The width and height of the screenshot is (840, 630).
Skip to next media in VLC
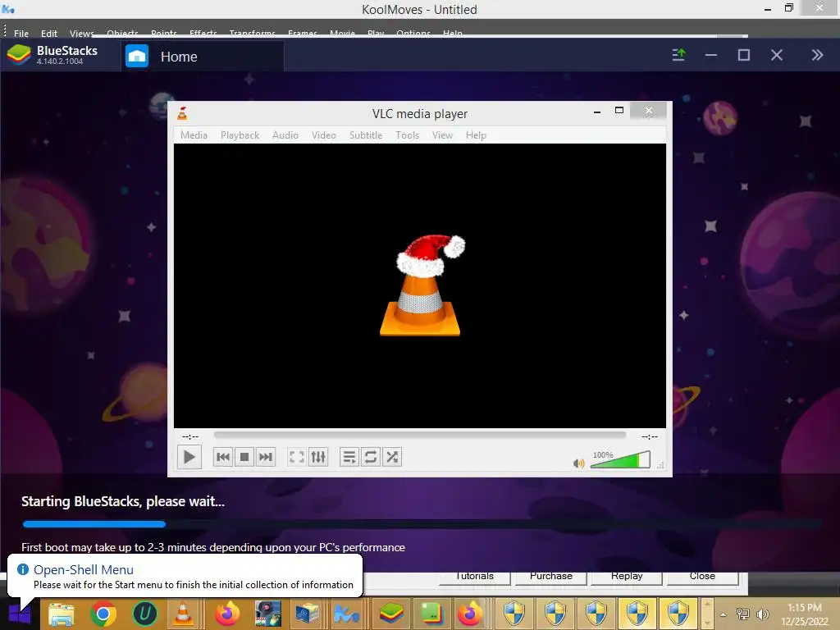click(x=266, y=457)
